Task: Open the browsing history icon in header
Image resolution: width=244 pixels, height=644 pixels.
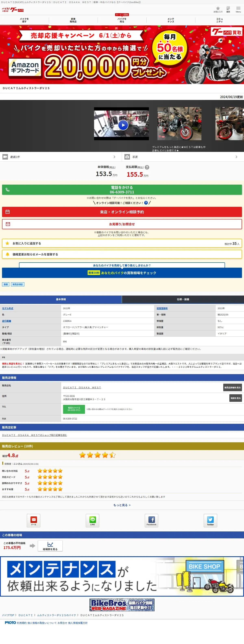Action: coord(228,10)
